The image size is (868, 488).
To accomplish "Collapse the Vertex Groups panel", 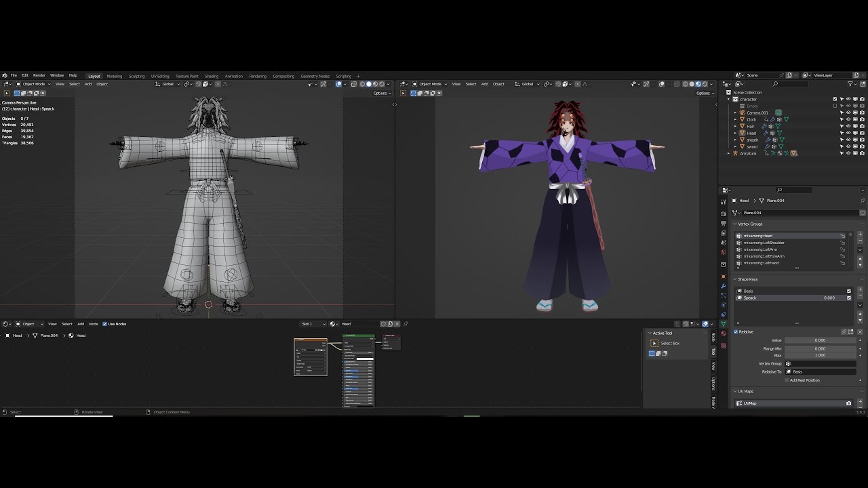I will point(734,224).
